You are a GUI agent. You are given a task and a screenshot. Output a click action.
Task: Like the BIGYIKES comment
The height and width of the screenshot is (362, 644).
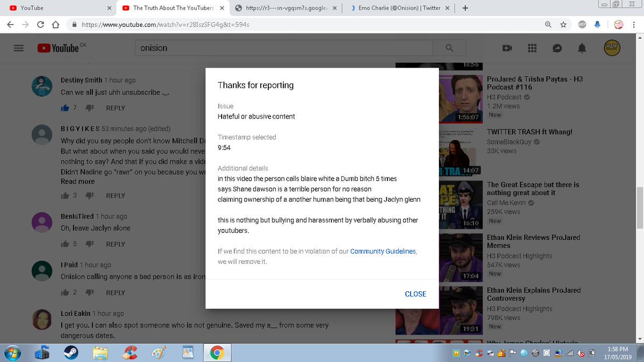pyautogui.click(x=65, y=195)
